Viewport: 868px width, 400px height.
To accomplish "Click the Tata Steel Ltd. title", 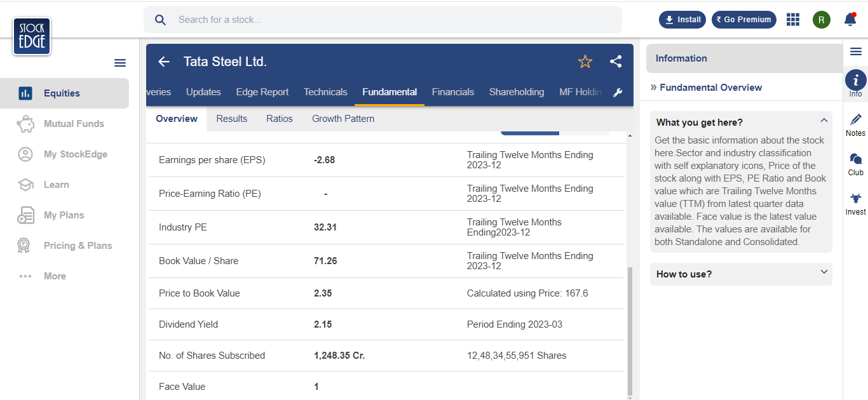I will coord(225,62).
